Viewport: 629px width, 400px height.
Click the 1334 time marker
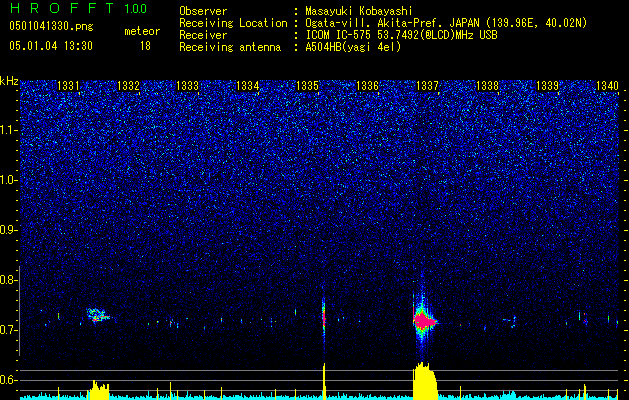point(248,85)
